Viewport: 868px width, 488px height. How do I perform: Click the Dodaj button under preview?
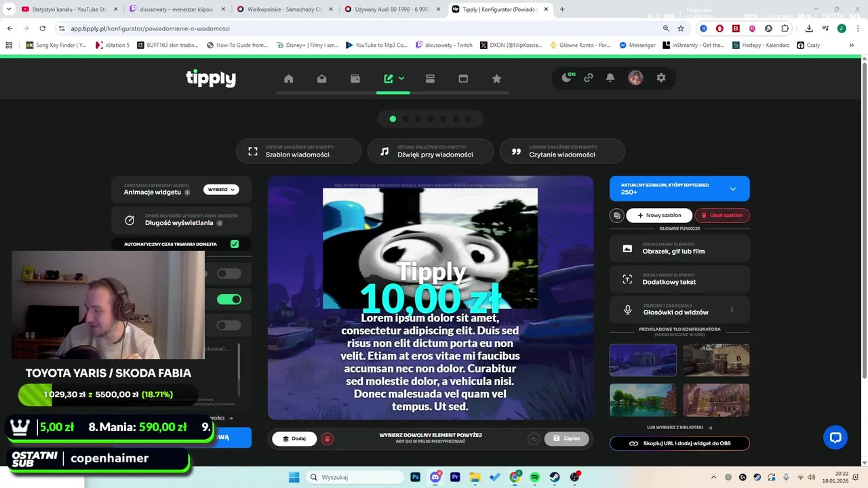[x=294, y=439]
